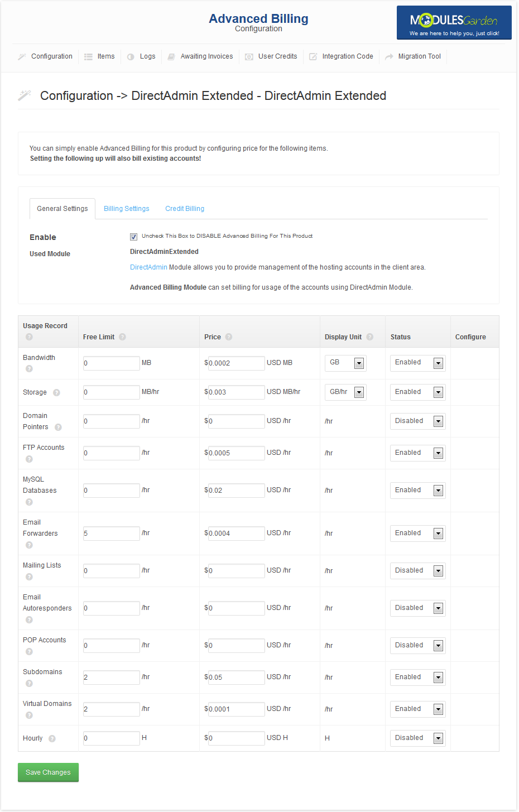Click help icon beside Free Limit header
The image size is (519, 812).
pyautogui.click(x=122, y=337)
